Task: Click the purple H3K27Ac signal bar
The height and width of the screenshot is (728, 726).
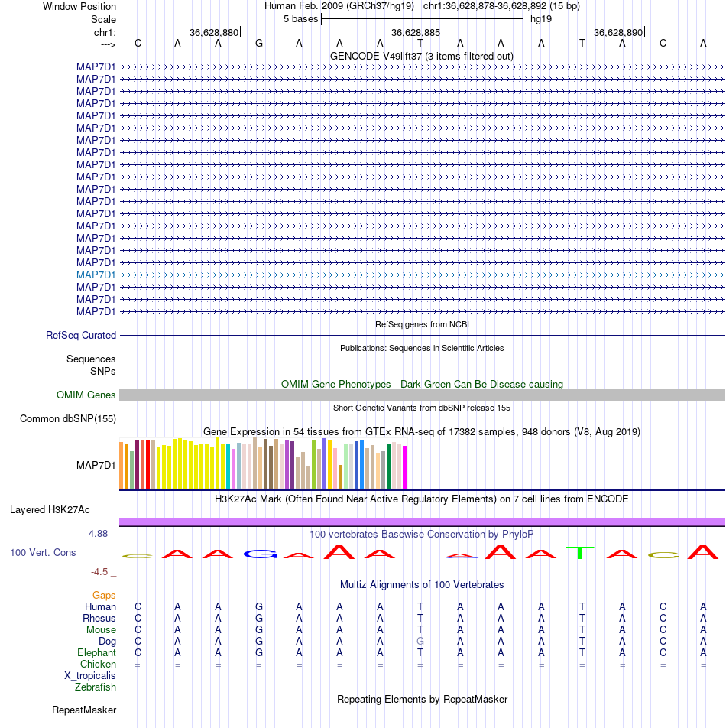Action: coord(422,522)
